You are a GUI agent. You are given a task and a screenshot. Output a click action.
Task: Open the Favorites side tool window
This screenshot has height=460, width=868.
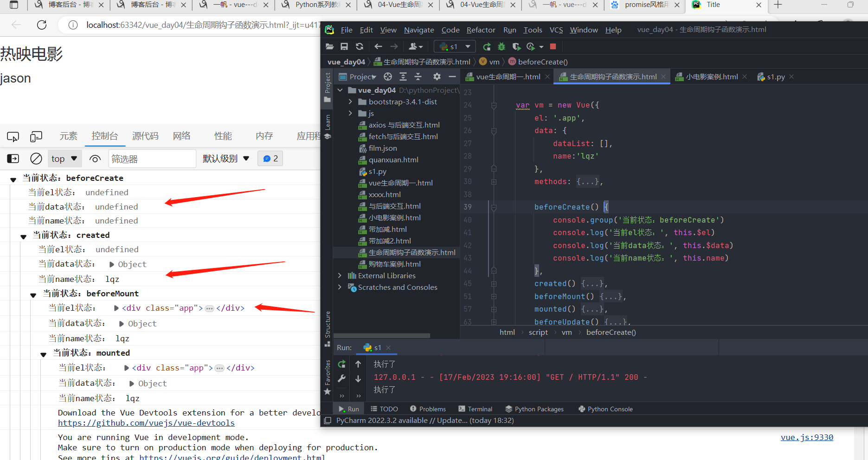pyautogui.click(x=328, y=377)
